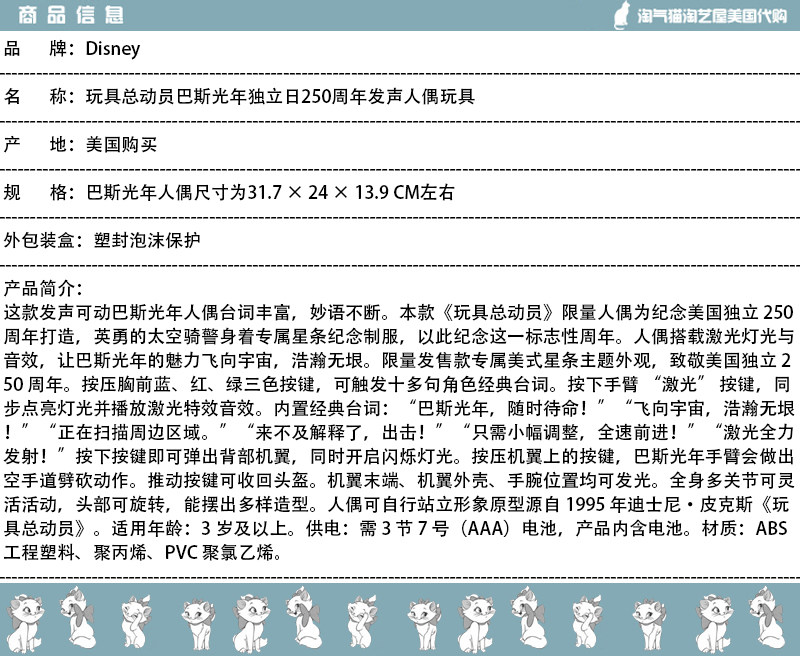The width and height of the screenshot is (800, 657).
Task: Click the battery text 需 3 节 7 号（AAA）电池
Action: click(x=458, y=528)
